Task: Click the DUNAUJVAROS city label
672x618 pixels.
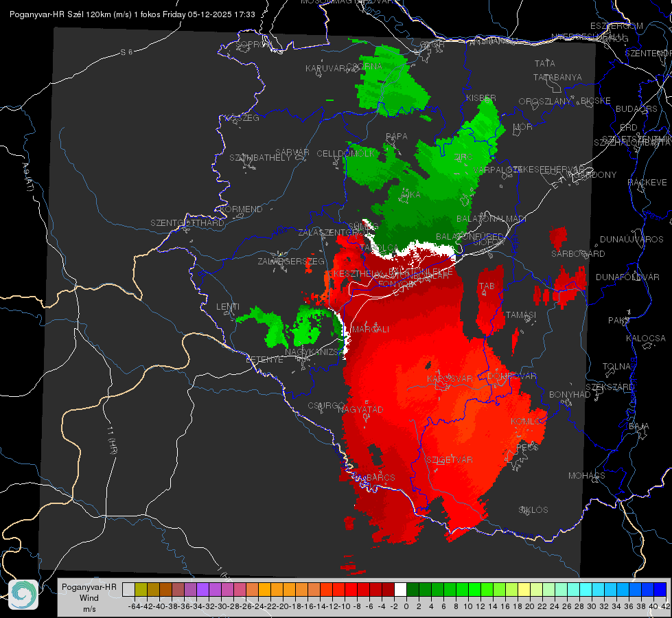Action: click(x=632, y=240)
